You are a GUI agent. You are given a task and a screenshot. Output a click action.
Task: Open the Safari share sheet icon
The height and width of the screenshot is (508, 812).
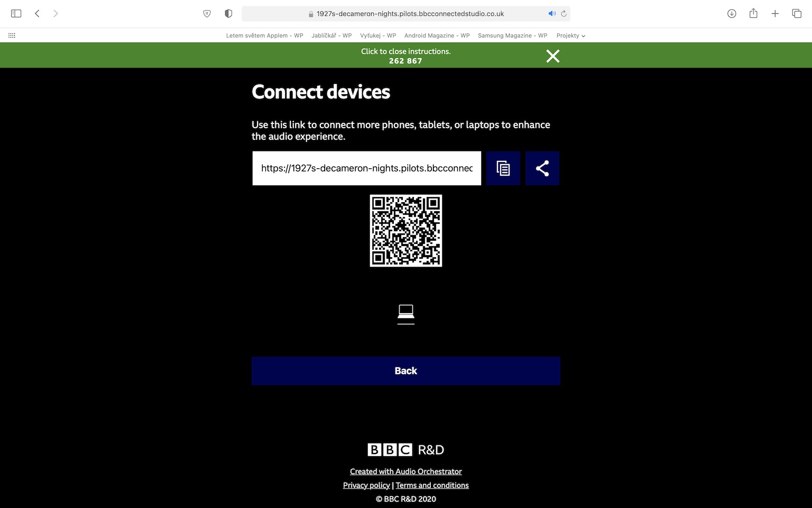coord(753,14)
